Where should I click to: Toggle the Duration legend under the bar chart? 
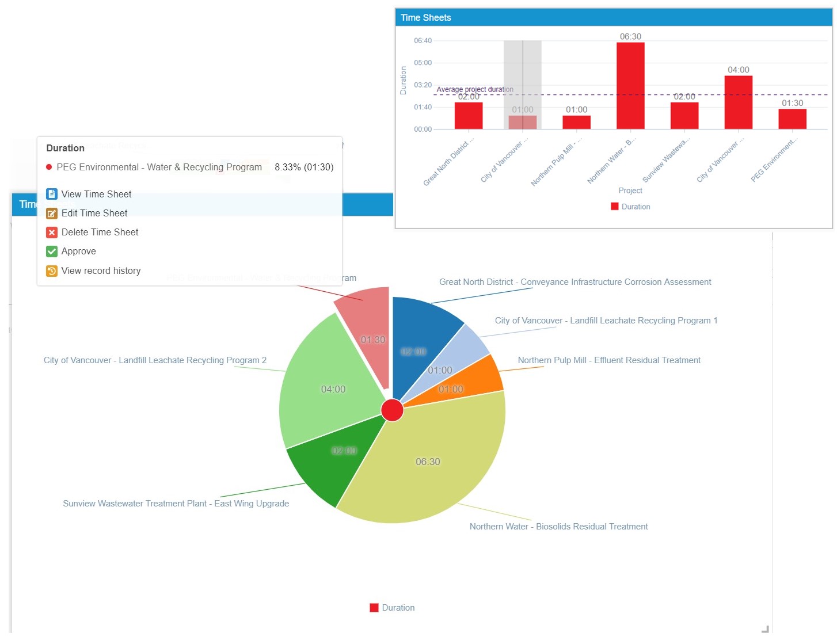pyautogui.click(x=630, y=207)
